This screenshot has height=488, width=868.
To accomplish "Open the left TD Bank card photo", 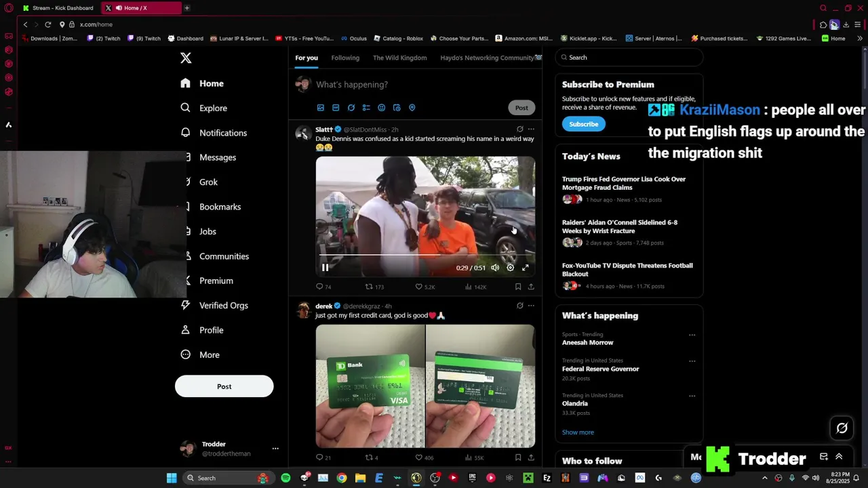I will coord(370,386).
